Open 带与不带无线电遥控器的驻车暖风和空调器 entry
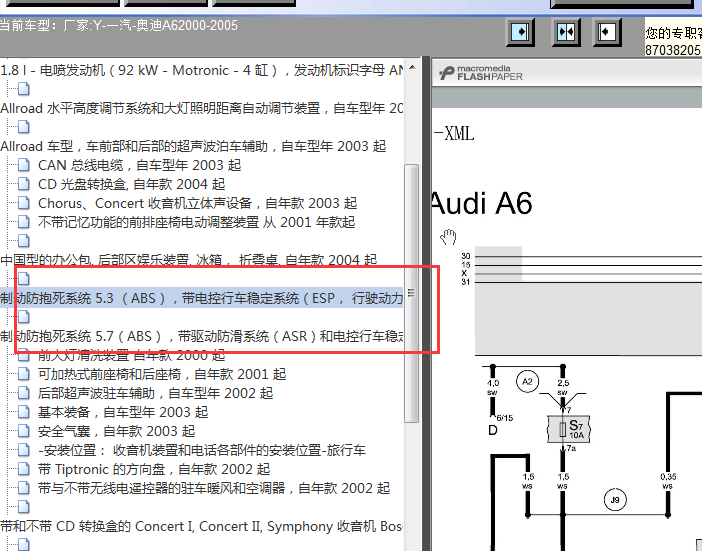The width and height of the screenshot is (702, 551). 214,488
